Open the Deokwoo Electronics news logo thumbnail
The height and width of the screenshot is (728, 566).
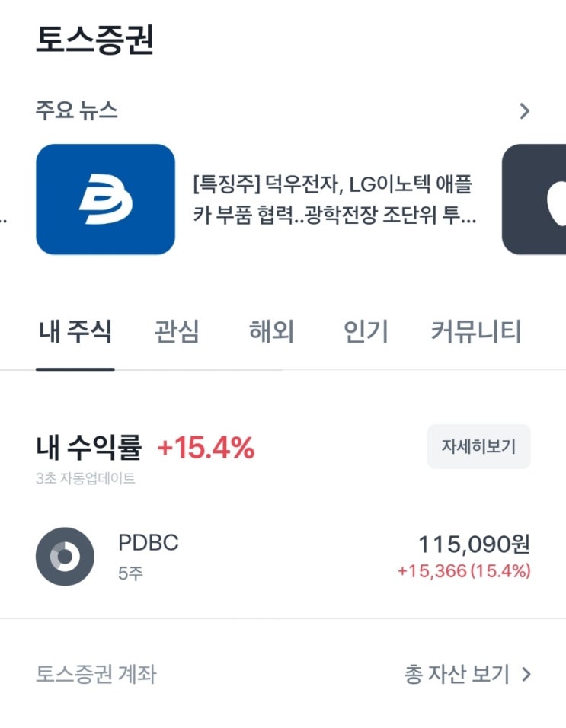click(105, 200)
